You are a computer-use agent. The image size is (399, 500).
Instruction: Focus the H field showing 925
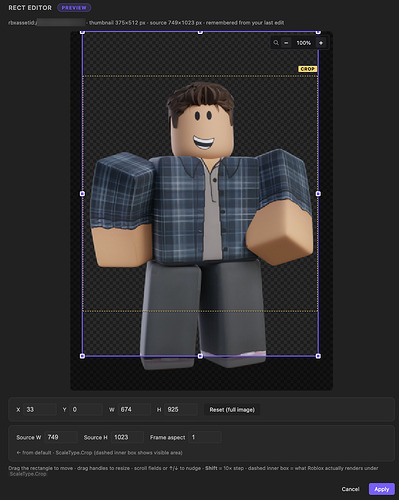181,409
